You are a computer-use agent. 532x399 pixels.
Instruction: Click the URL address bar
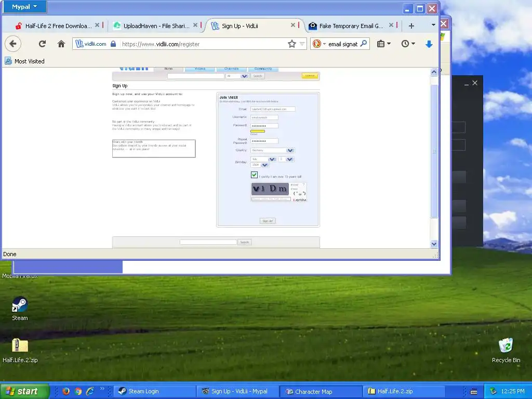[204, 44]
